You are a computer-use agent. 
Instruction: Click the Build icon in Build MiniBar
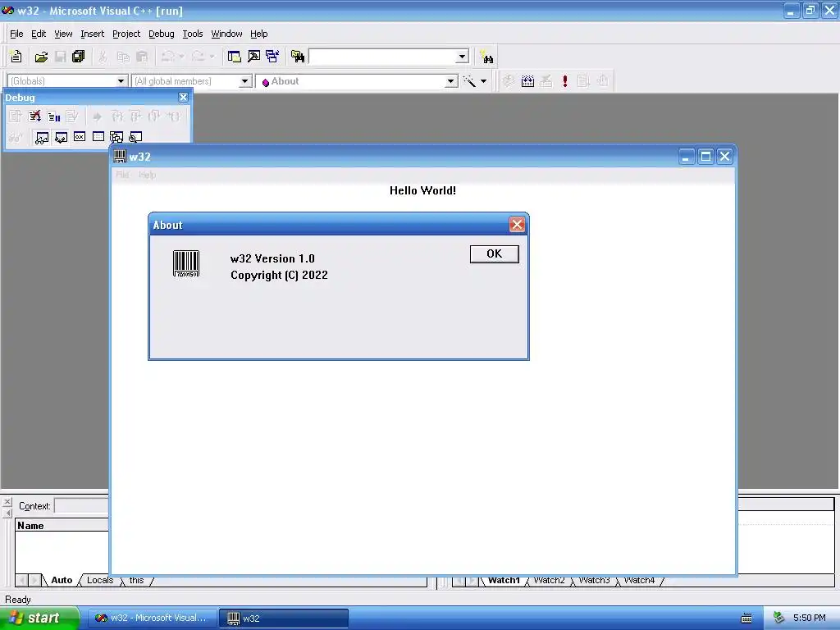(527, 81)
